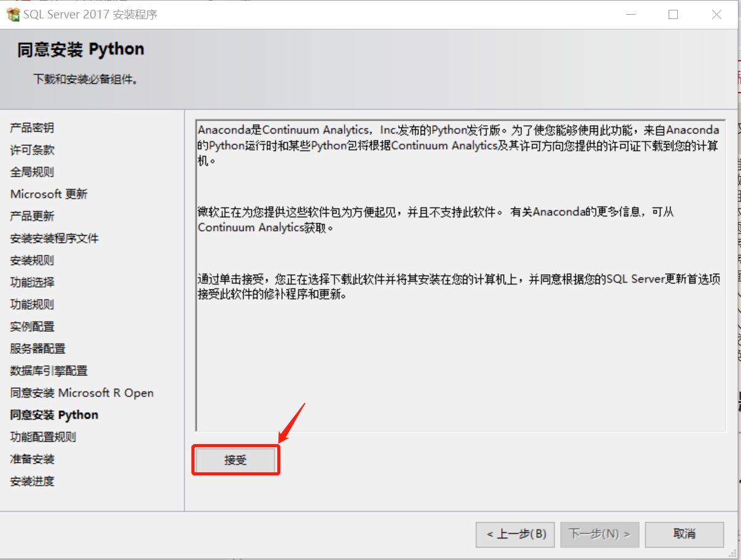Close the SQL Server setup window
This screenshot has height=560, width=741.
point(716,14)
